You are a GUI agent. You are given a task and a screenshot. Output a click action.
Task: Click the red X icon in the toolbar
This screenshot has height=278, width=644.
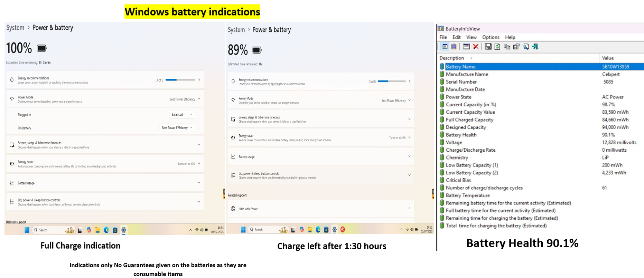[476, 47]
